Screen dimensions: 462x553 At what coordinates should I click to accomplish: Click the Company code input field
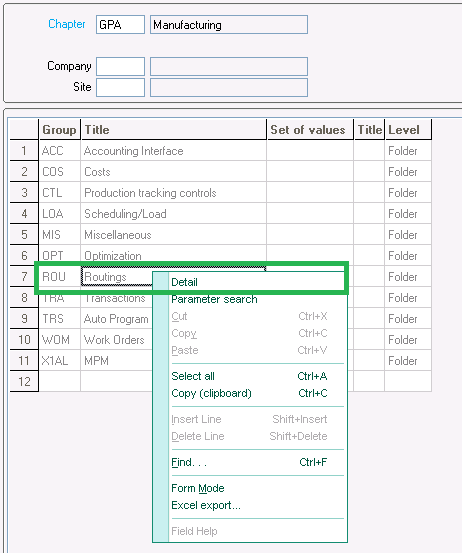coord(120,66)
